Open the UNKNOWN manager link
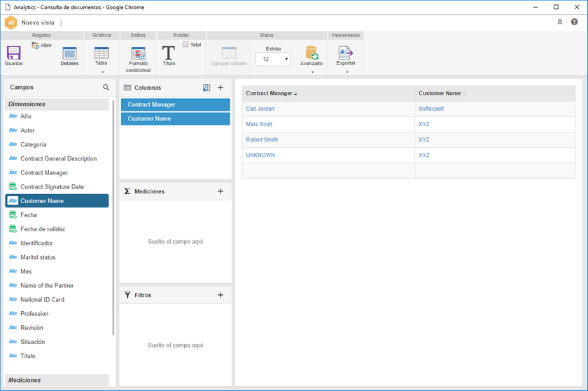 260,155
